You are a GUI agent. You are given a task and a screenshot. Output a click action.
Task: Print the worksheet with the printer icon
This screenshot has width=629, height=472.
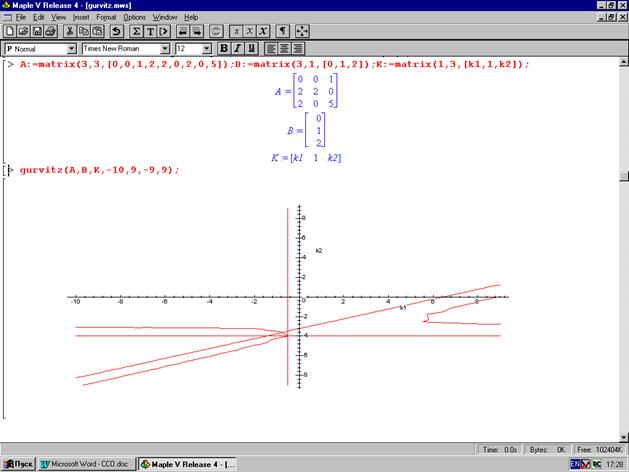(x=49, y=31)
